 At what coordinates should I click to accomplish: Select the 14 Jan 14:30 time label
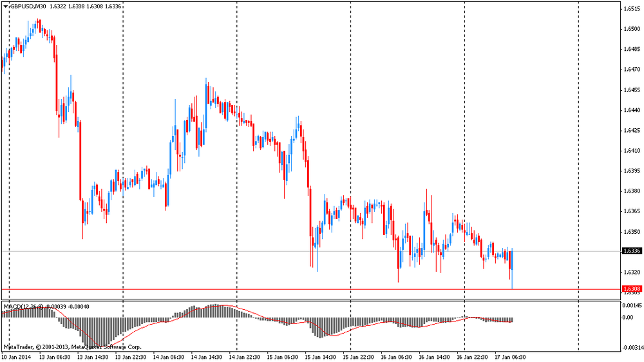tap(206, 356)
